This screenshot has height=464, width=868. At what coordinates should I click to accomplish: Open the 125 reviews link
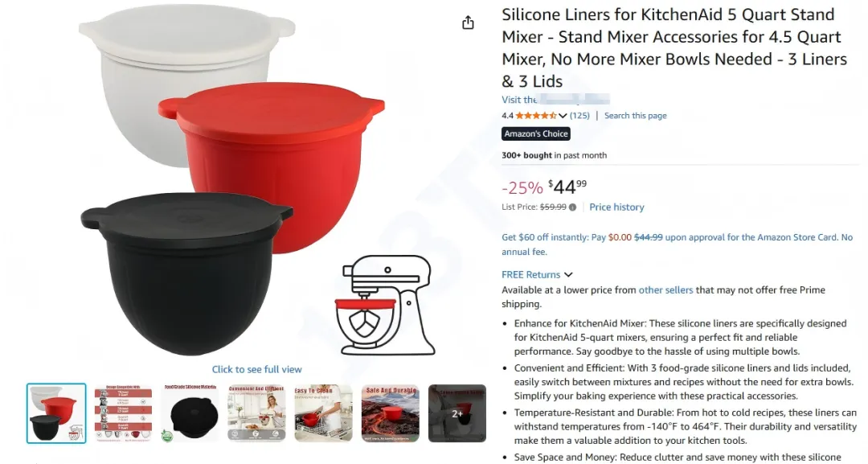tap(579, 116)
